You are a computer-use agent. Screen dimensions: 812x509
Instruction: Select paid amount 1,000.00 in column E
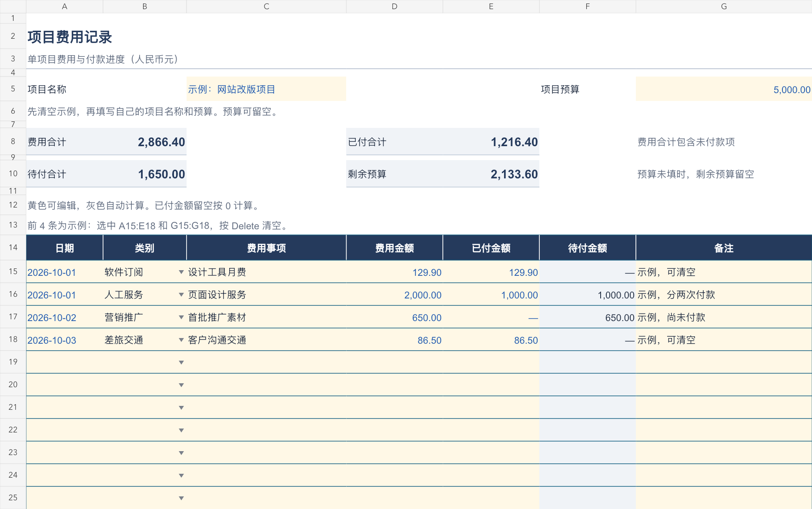(x=491, y=295)
